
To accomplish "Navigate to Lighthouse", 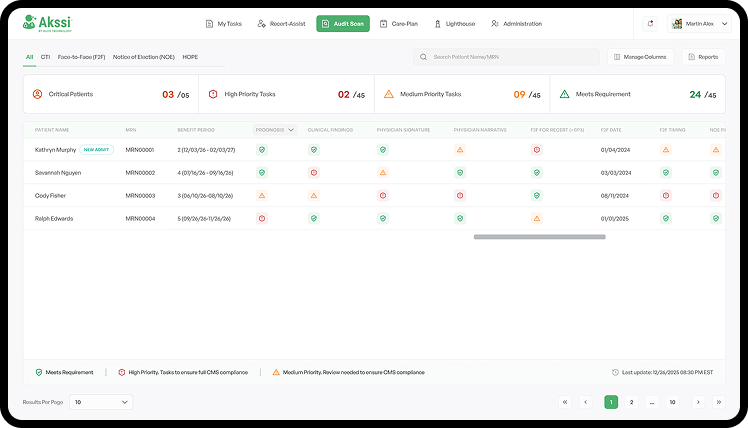I will pos(455,23).
